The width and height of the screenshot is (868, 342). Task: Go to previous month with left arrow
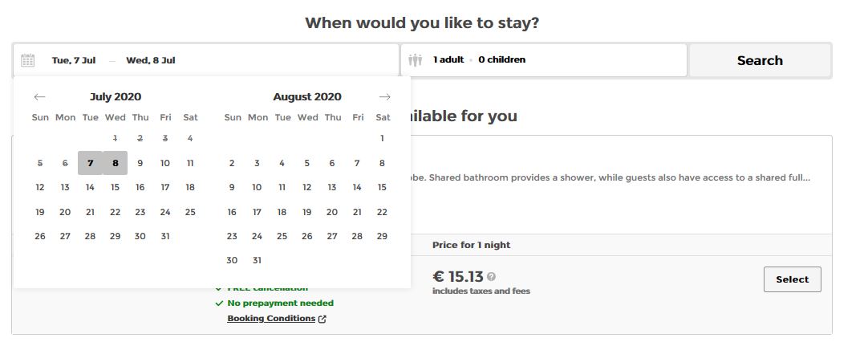[x=39, y=97]
